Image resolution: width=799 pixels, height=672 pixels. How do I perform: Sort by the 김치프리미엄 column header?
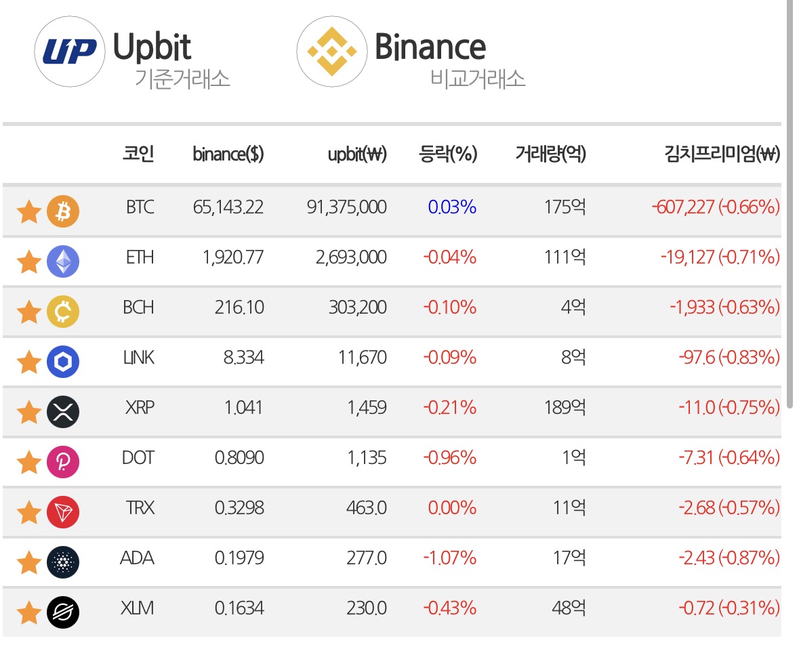(x=722, y=153)
